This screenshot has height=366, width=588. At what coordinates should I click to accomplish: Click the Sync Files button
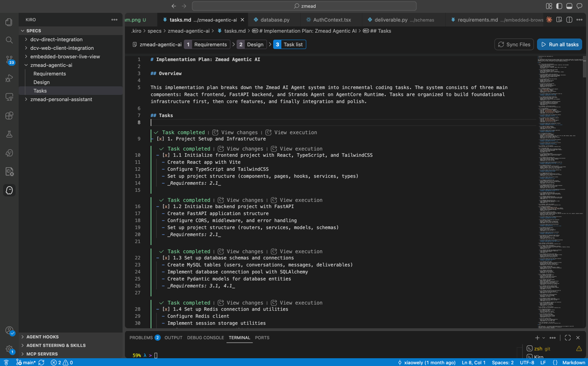[x=514, y=45]
